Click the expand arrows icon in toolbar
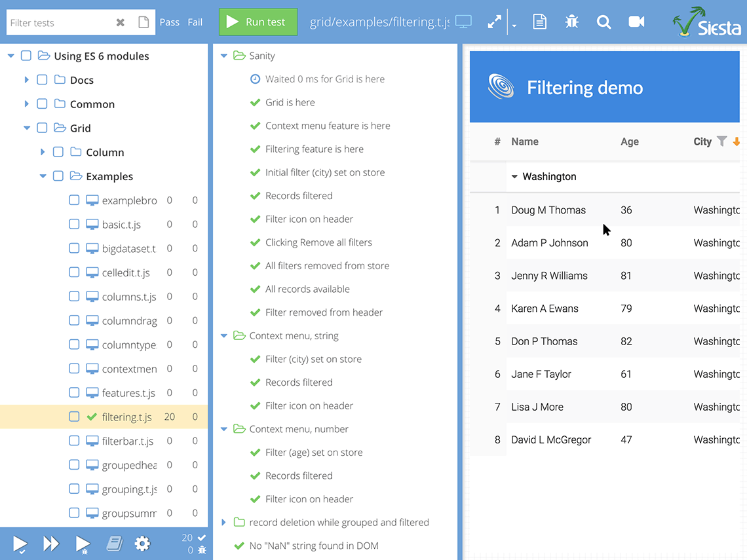747x560 pixels. click(495, 22)
